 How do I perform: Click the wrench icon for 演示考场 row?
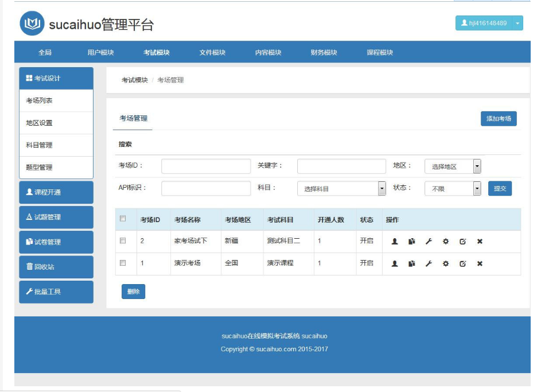click(x=429, y=263)
